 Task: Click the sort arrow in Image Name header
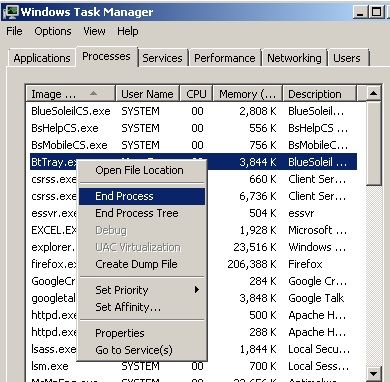(x=94, y=93)
